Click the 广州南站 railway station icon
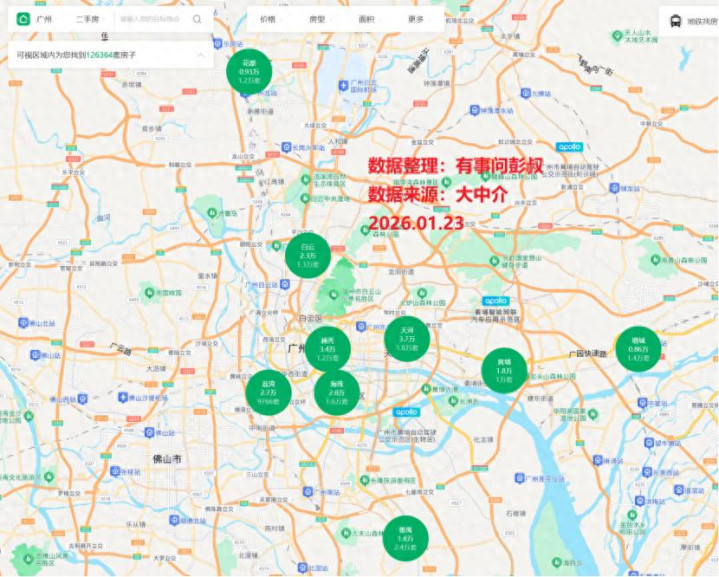 [308, 492]
